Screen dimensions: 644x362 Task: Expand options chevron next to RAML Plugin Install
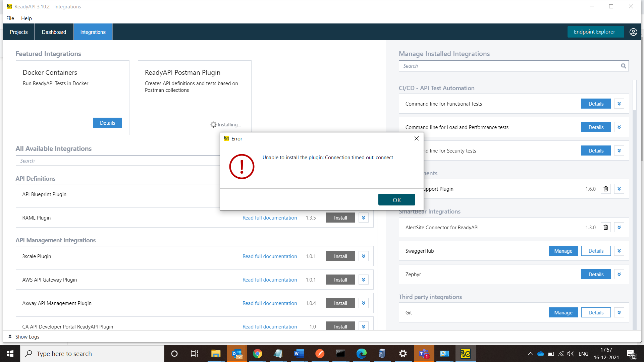click(x=363, y=218)
